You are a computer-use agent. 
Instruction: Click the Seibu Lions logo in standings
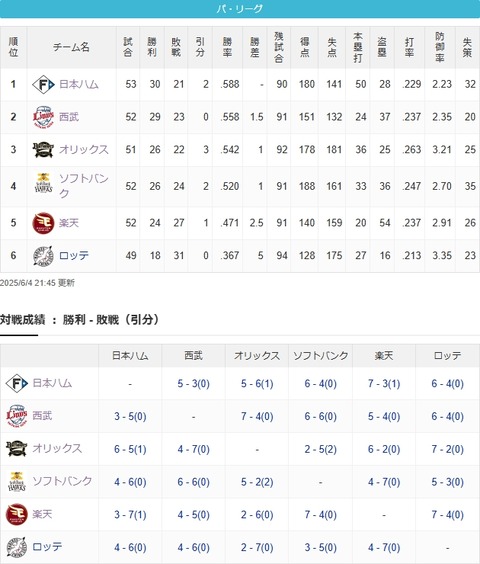tap(43, 117)
